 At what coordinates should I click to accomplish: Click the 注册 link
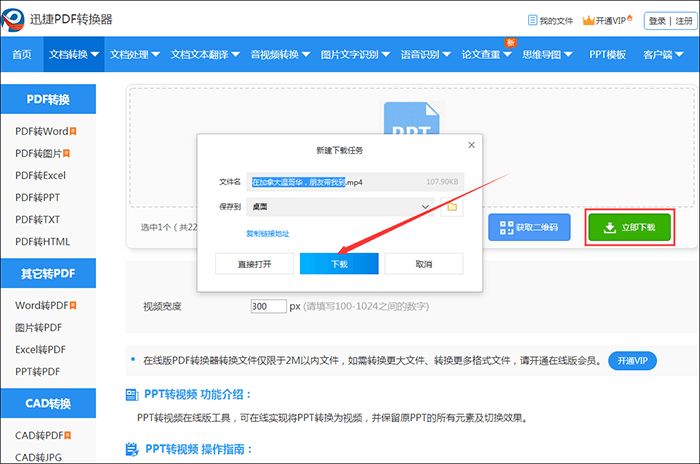(x=684, y=21)
